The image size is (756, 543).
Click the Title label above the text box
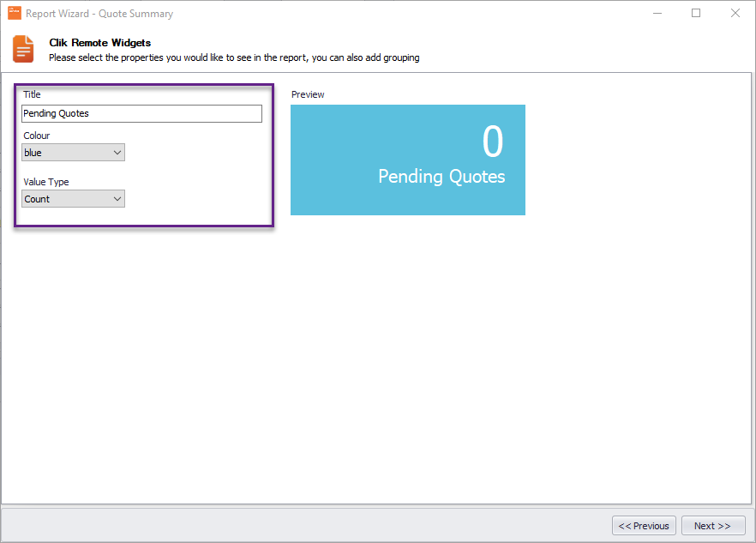coord(32,94)
